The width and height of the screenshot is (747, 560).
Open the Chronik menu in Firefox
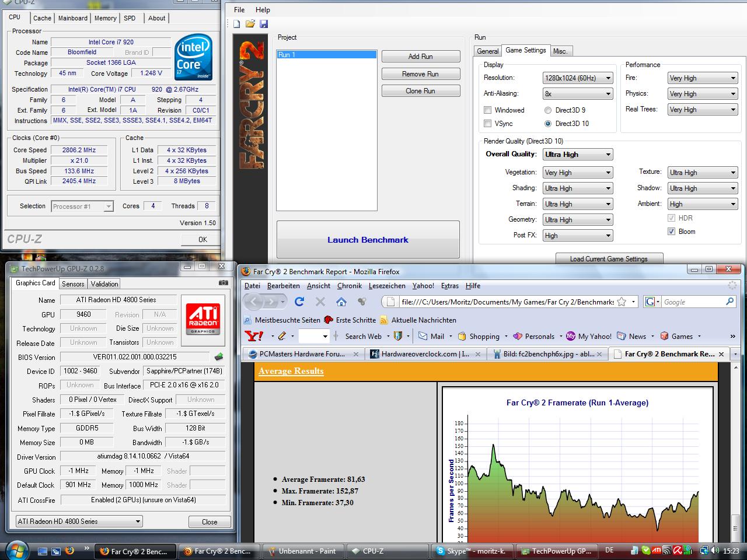click(350, 286)
